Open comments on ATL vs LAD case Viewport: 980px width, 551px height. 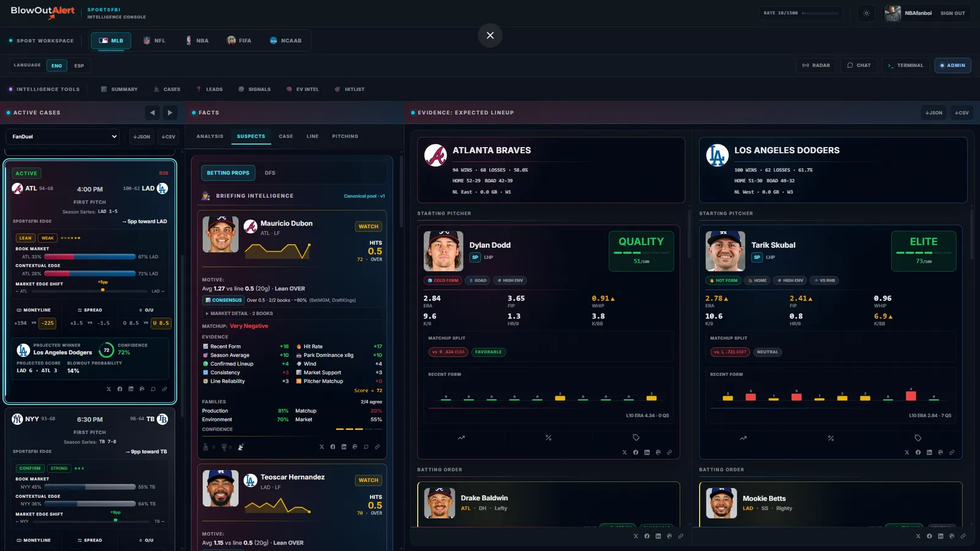[153, 389]
